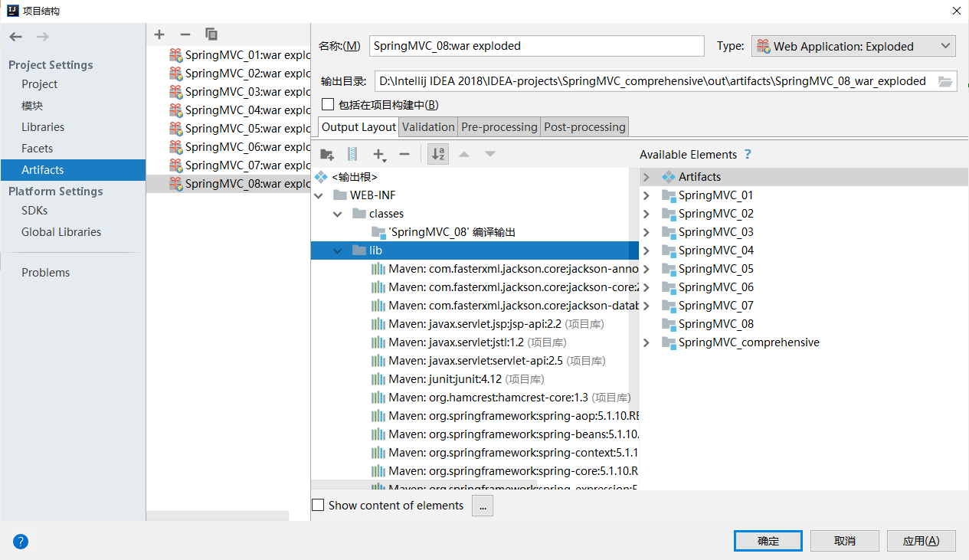Image resolution: width=969 pixels, height=560 pixels.
Task: Move element down in Output Layout
Action: pos(490,154)
